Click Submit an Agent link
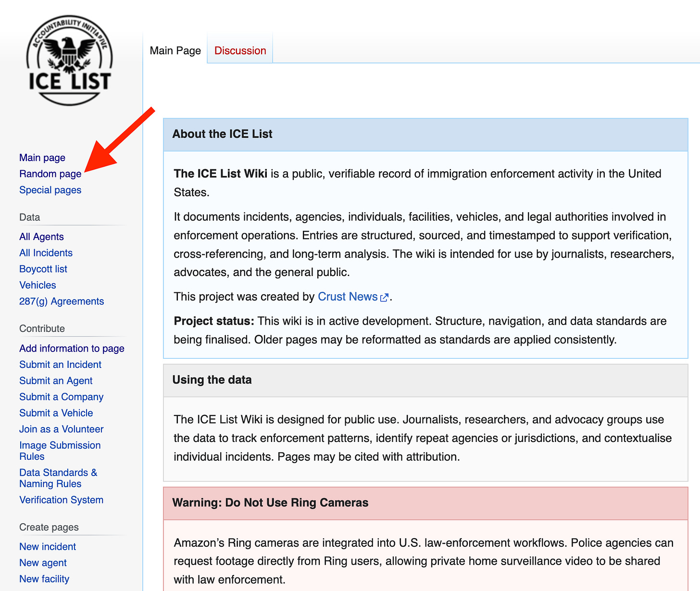Viewport: 700px width, 591px height. [56, 381]
